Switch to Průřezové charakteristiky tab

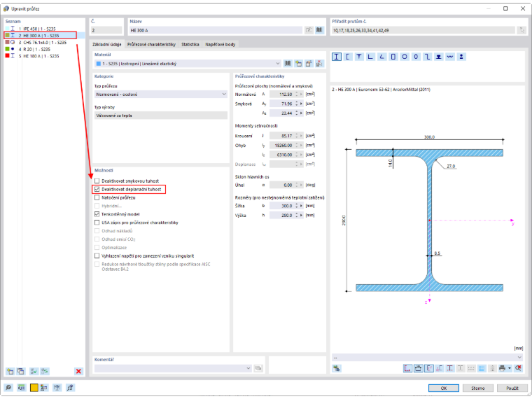coord(151,44)
